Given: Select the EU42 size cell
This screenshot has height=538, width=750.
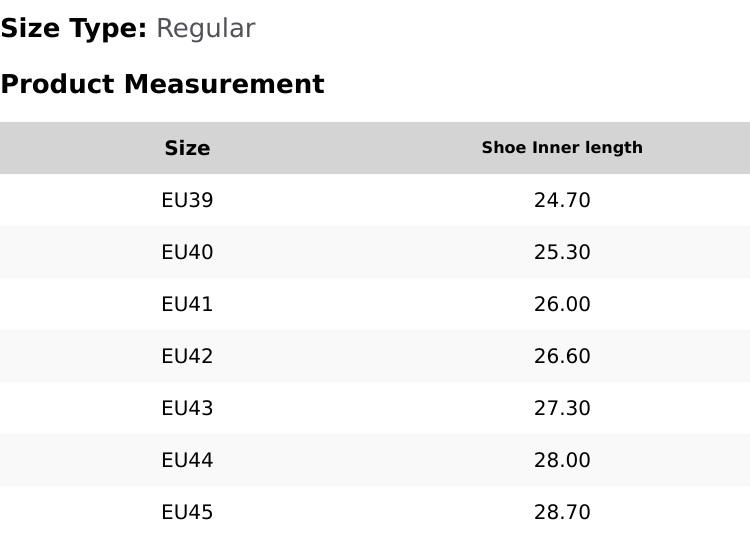Looking at the screenshot, I should 187,356.
